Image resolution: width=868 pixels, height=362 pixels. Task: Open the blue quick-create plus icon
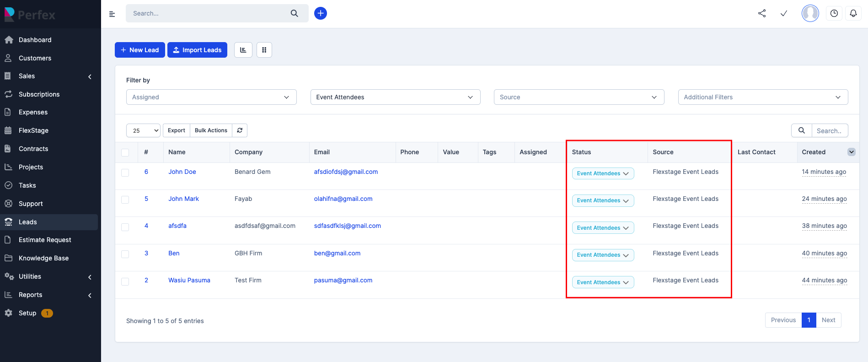[x=321, y=13]
